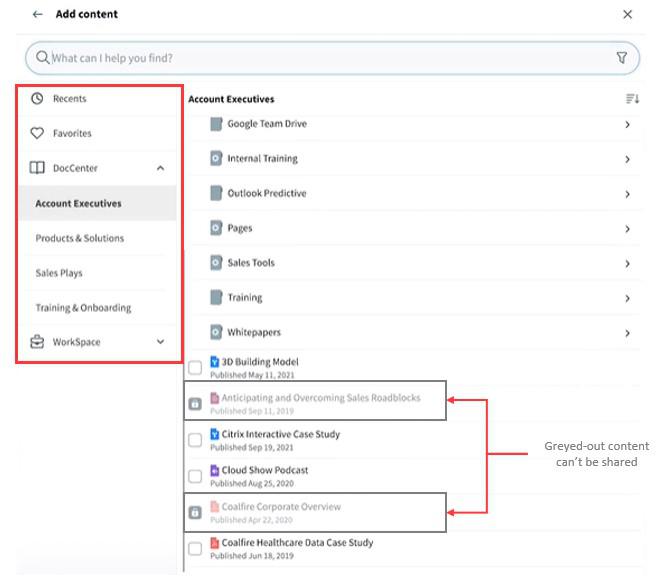The width and height of the screenshot is (667, 583).
Task: Click the back arrow beside Add content
Action: click(37, 14)
